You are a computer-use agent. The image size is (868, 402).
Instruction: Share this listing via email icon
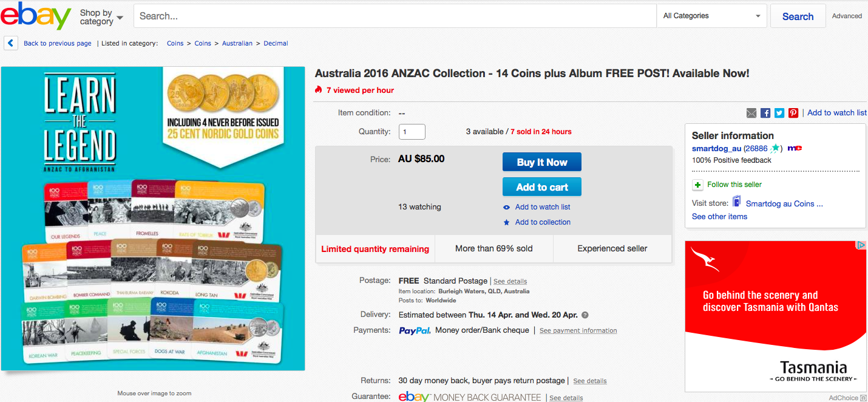tap(751, 113)
